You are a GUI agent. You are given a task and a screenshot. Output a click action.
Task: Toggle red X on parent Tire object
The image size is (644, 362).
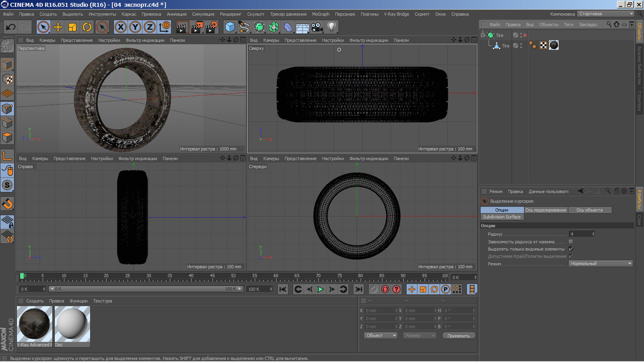tap(525, 35)
